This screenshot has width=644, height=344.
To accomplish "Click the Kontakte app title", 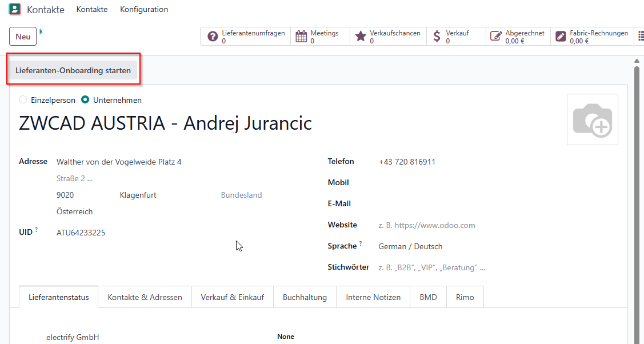I will tap(46, 10).
